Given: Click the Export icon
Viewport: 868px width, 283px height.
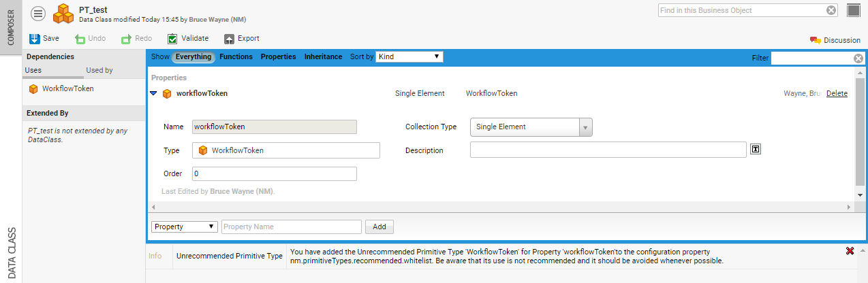Looking at the screenshot, I should coord(230,39).
